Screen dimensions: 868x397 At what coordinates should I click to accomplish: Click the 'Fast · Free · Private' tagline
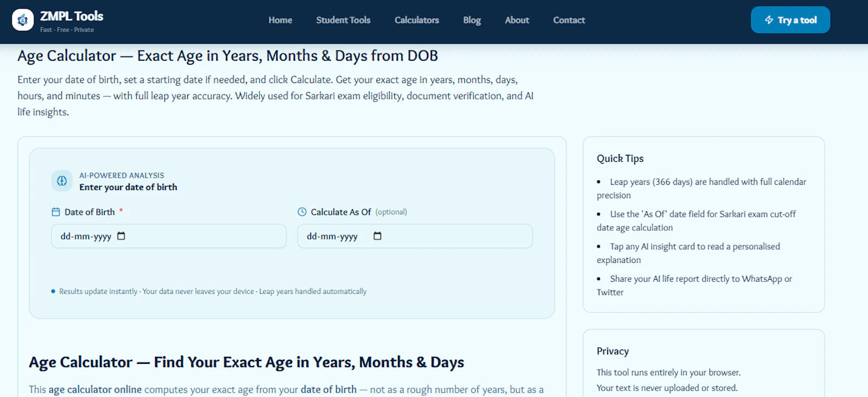pos(67,30)
